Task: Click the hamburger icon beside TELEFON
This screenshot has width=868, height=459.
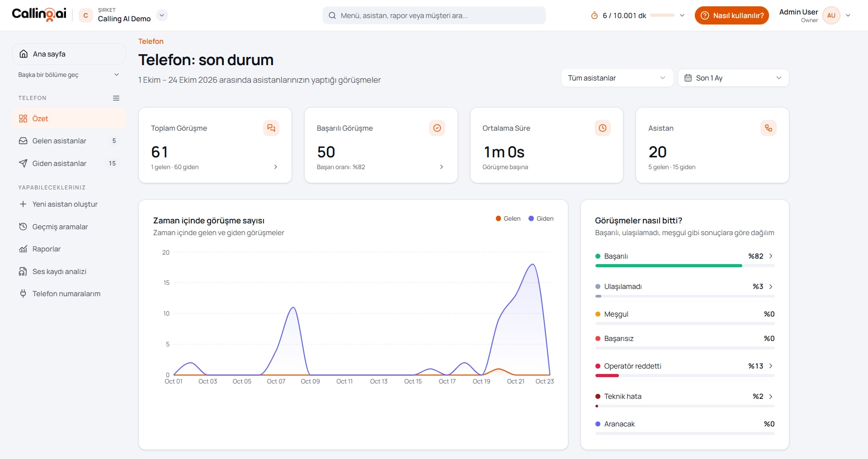Action: 116,98
